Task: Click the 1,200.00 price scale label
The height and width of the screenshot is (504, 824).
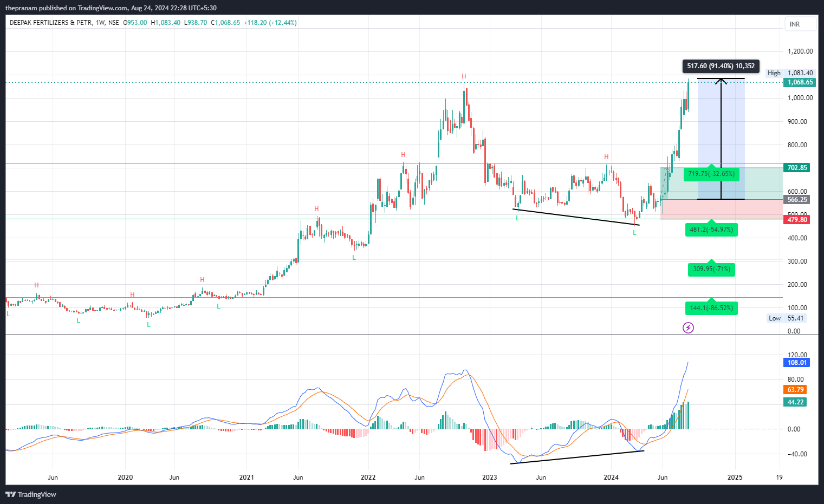Action: pyautogui.click(x=800, y=51)
